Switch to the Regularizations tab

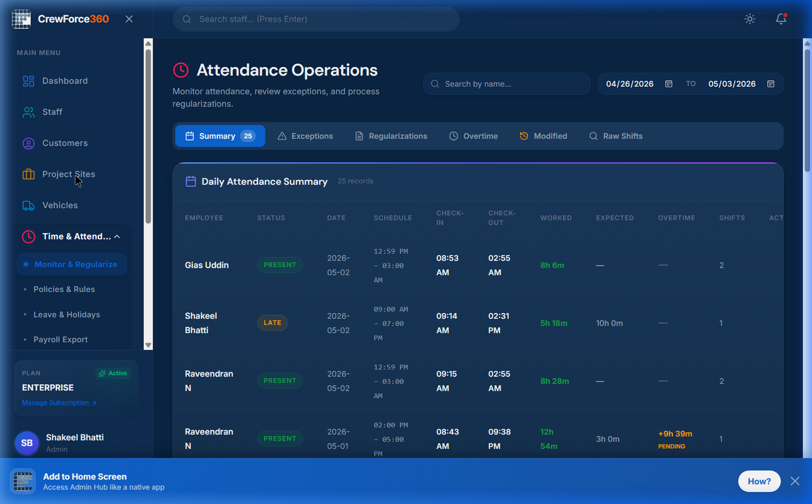click(x=391, y=136)
